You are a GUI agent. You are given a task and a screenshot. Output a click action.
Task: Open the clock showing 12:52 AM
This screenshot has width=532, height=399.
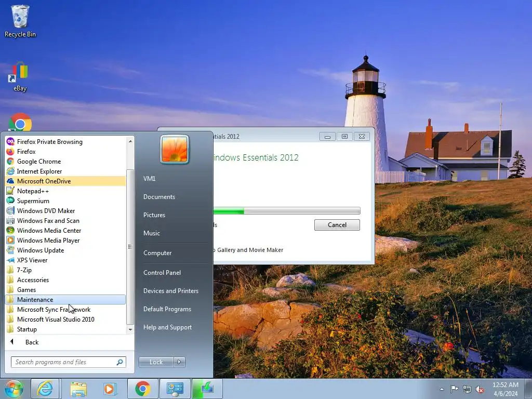tap(506, 389)
